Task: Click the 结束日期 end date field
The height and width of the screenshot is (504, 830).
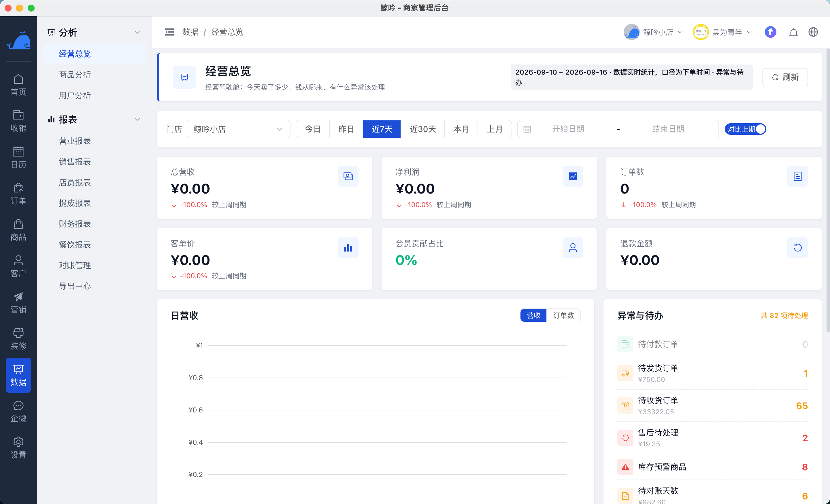Action: tap(668, 129)
